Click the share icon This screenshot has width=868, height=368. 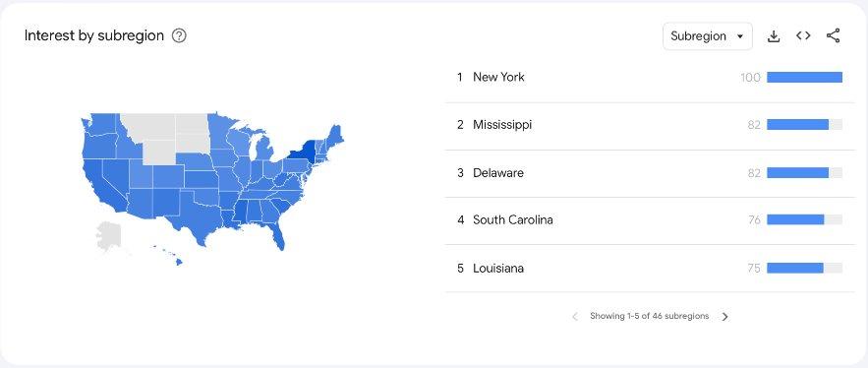[x=833, y=36]
